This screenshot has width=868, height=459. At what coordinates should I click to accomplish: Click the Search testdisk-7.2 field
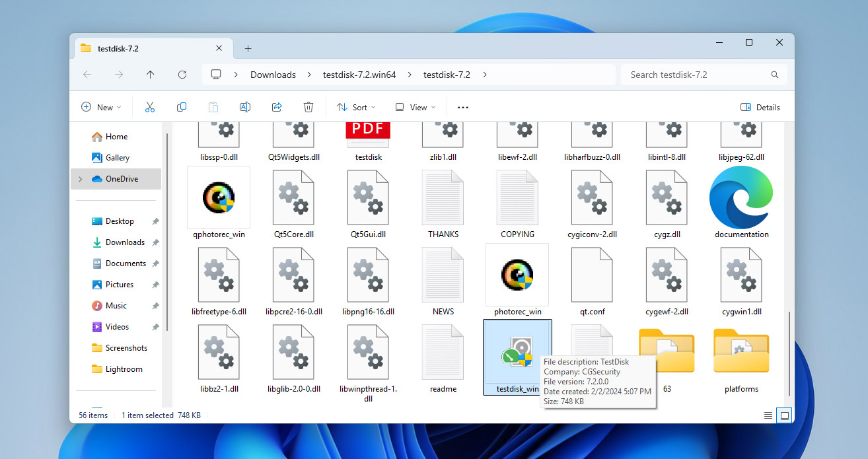(x=704, y=75)
